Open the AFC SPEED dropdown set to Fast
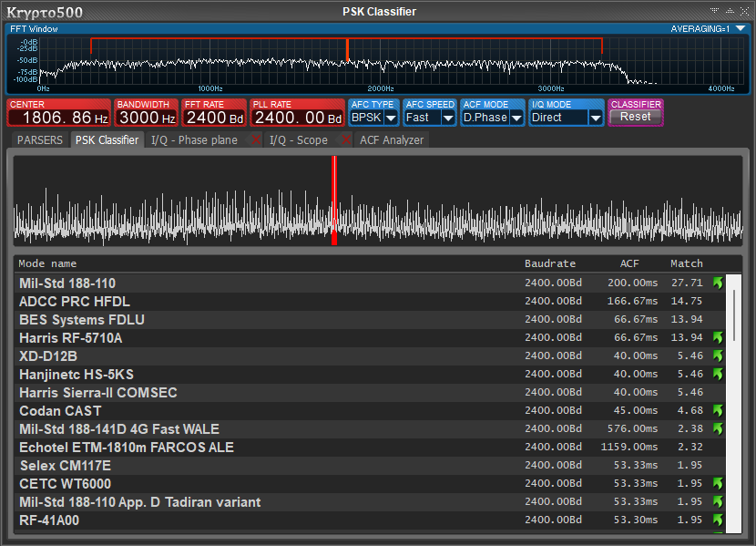The image size is (756, 546). click(448, 118)
